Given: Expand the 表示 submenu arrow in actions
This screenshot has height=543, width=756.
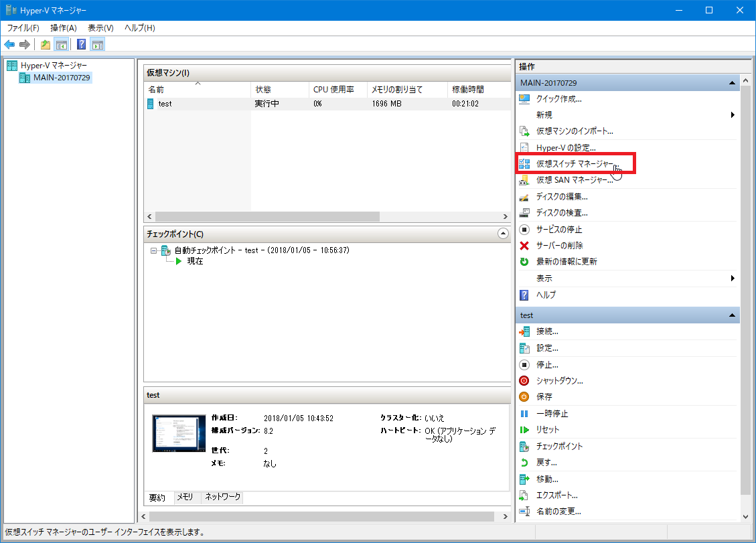Looking at the screenshot, I should pyautogui.click(x=733, y=279).
